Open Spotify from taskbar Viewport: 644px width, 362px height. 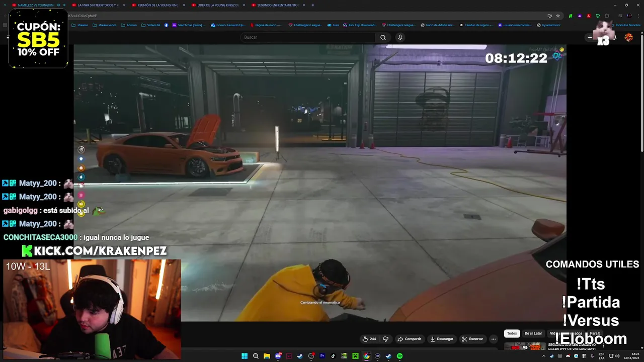coord(399,356)
